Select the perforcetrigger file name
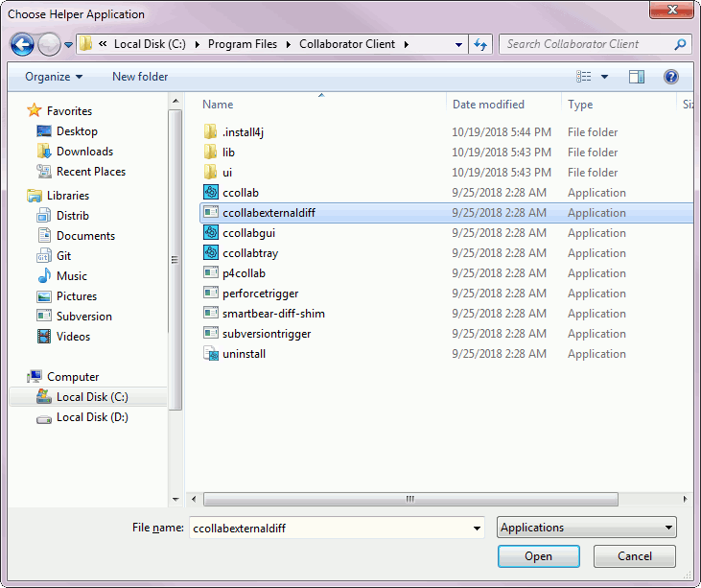Image resolution: width=701 pixels, height=588 pixels. pos(261,294)
